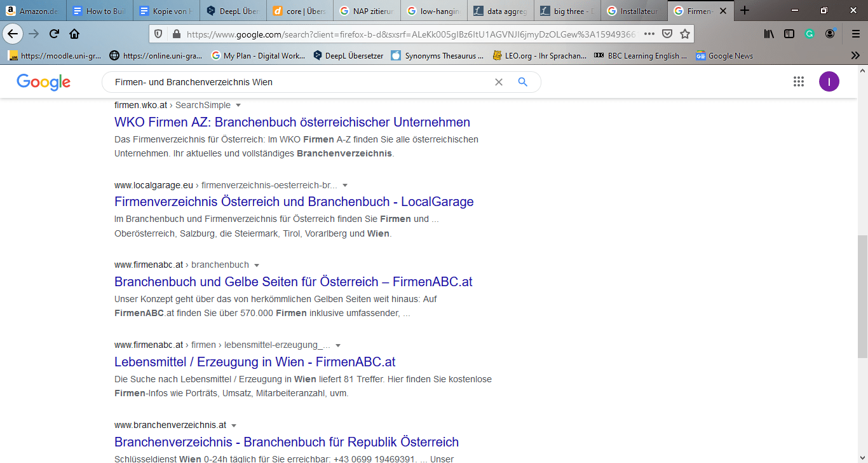The image size is (868, 463).
Task: Open the My Plan - Digital Work bookmark
Action: tap(258, 56)
